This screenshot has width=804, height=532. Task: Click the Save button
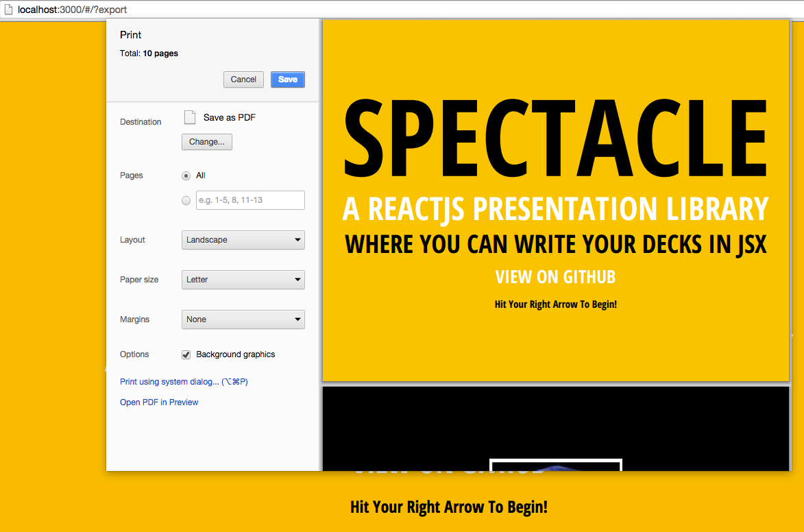288,80
